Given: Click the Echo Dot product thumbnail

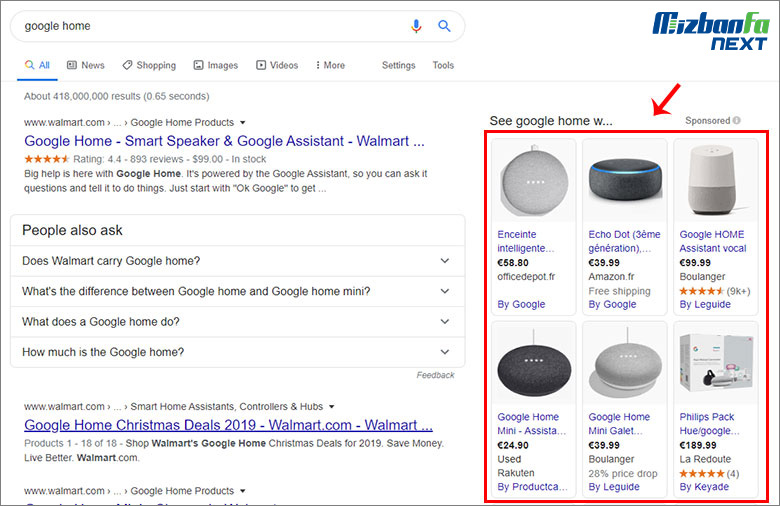Looking at the screenshot, I should click(x=624, y=180).
